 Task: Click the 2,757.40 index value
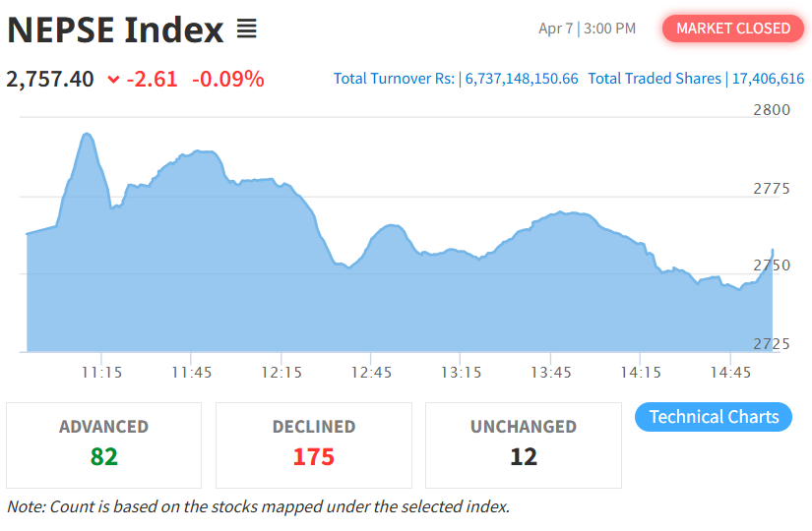tap(50, 79)
